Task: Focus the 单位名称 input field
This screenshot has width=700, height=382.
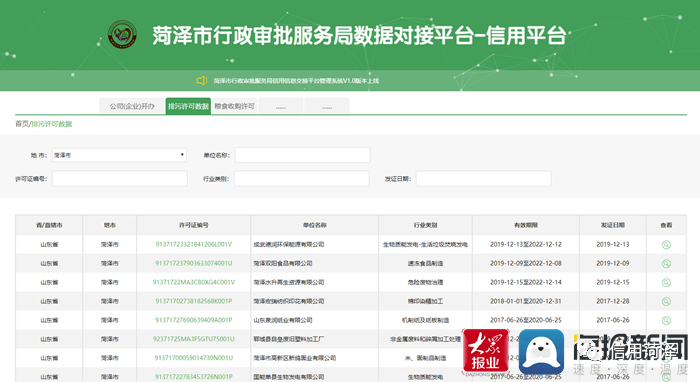Action: coord(302,155)
